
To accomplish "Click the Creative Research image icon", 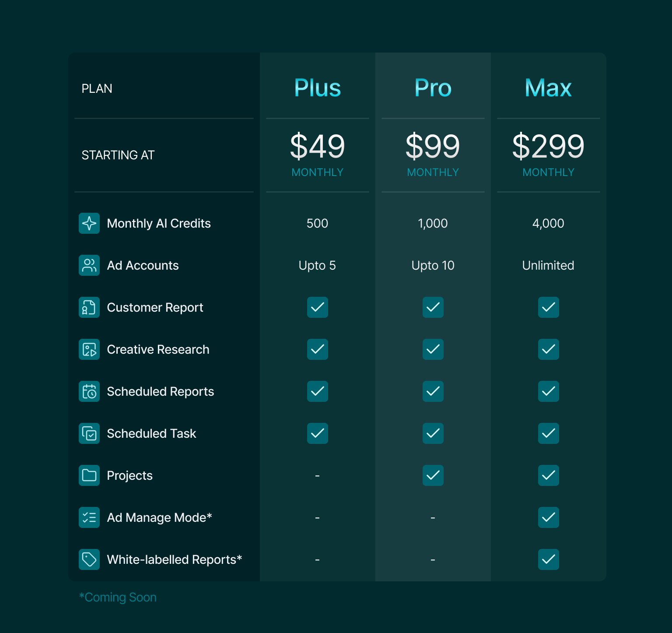I will point(89,349).
